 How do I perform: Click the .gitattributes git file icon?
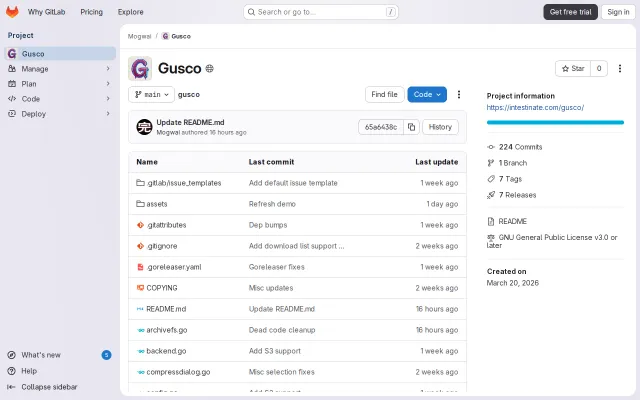coord(140,225)
